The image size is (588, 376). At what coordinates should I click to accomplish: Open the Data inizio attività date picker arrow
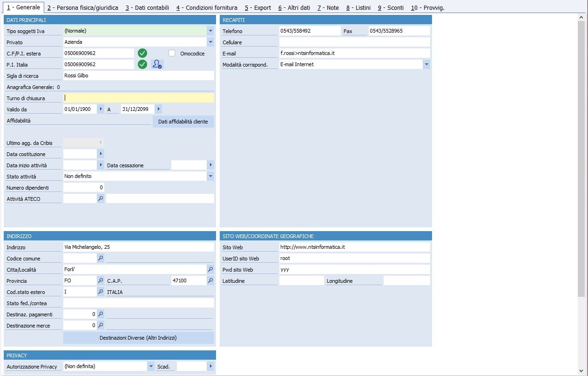101,165
